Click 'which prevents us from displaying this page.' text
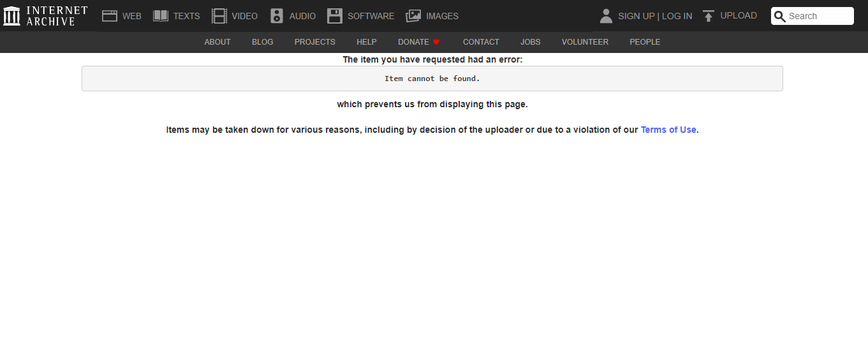 432,104
